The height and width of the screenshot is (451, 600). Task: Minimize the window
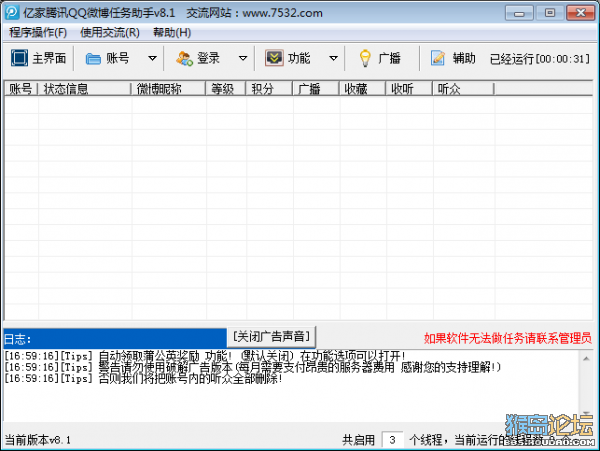[x=519, y=13]
